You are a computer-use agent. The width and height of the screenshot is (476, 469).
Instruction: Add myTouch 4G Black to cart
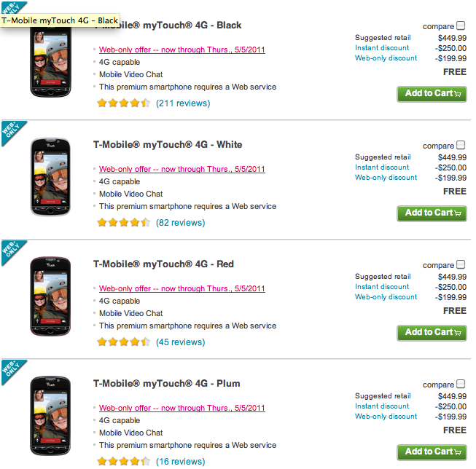coord(432,94)
